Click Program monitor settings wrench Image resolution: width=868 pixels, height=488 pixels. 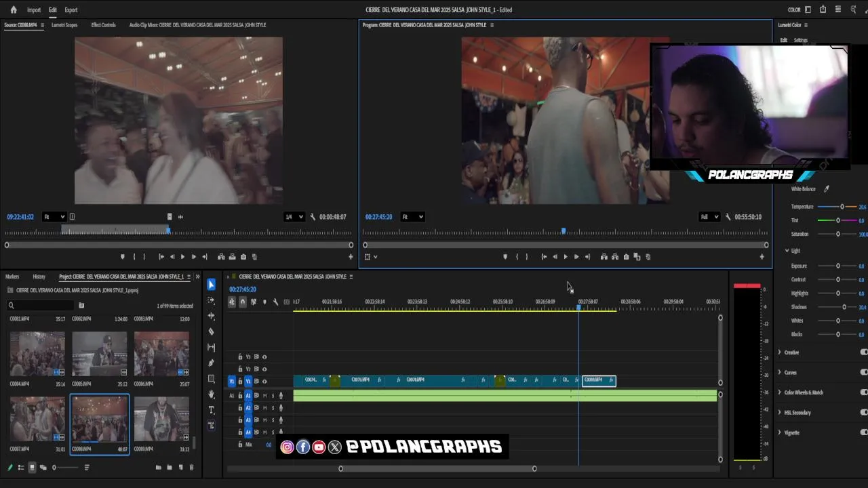click(x=728, y=217)
